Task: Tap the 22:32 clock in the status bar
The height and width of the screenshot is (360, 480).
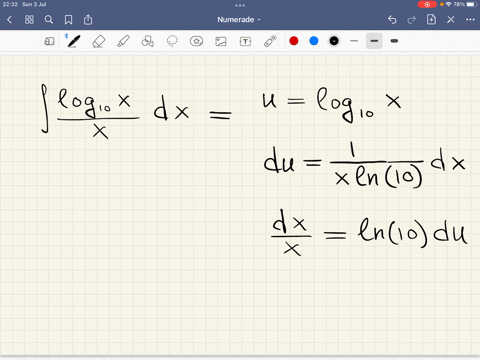Action: (x=10, y=4)
